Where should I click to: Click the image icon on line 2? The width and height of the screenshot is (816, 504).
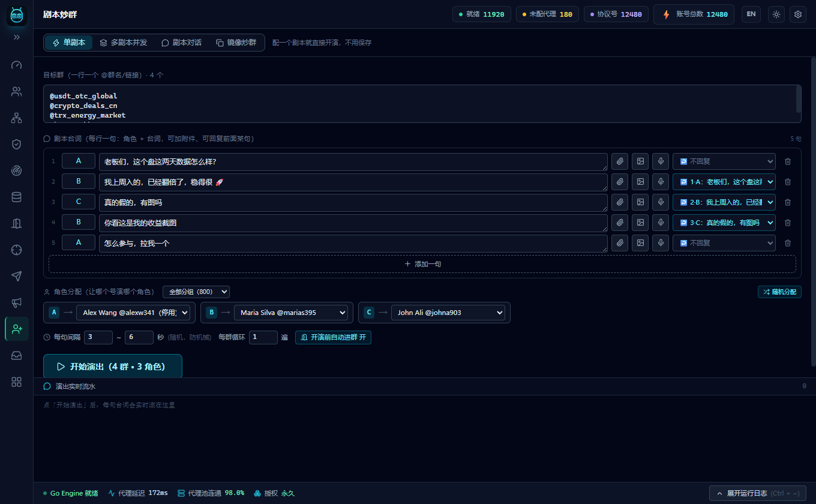click(x=640, y=182)
